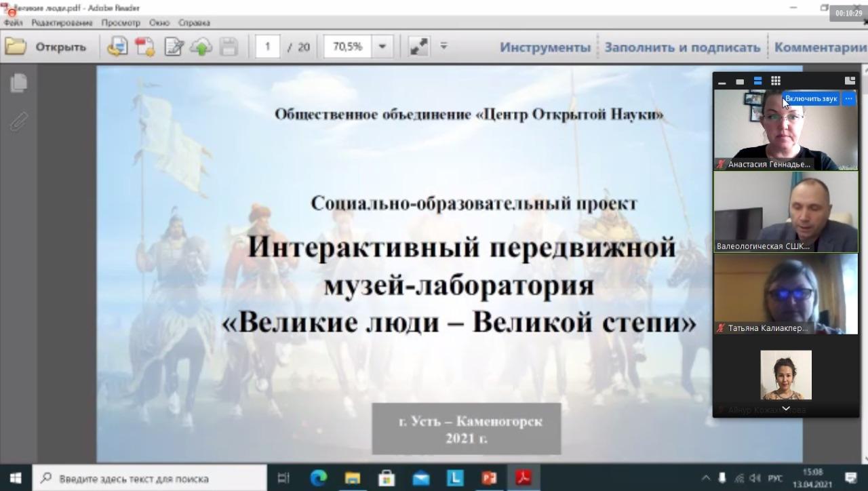Select the Zoom grid gallery view icon

click(776, 81)
